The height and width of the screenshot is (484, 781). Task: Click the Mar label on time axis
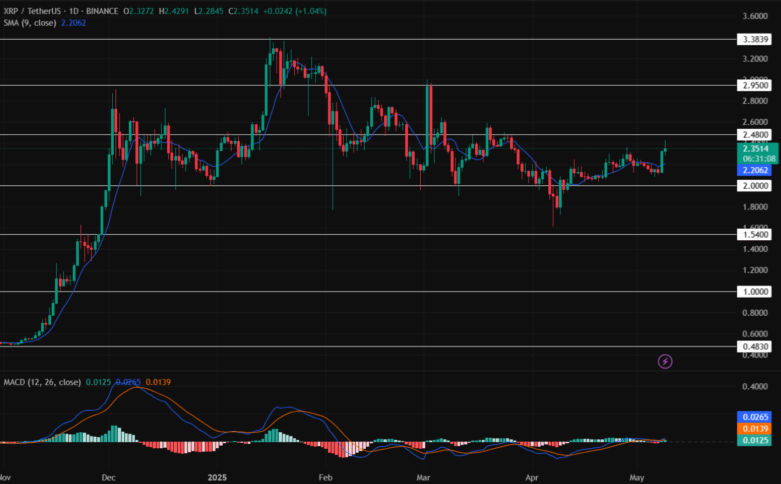pyautogui.click(x=423, y=478)
